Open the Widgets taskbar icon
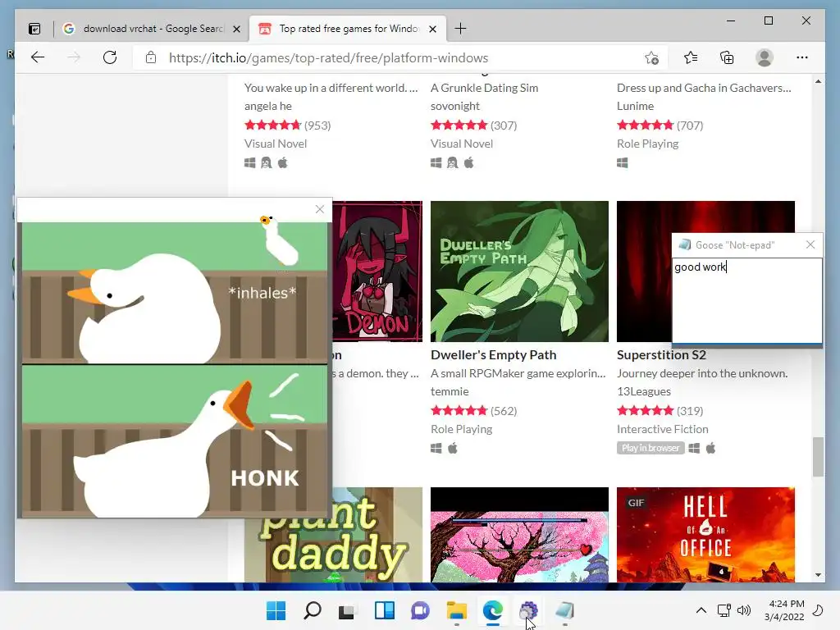This screenshot has width=840, height=630. coord(384,610)
